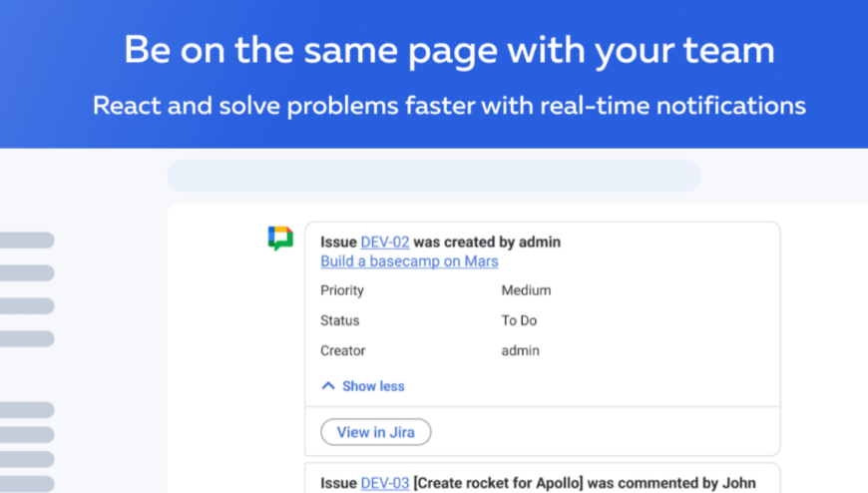Image resolution: width=868 pixels, height=493 pixels.
Task: Click the admin value next to Creator
Action: (520, 350)
